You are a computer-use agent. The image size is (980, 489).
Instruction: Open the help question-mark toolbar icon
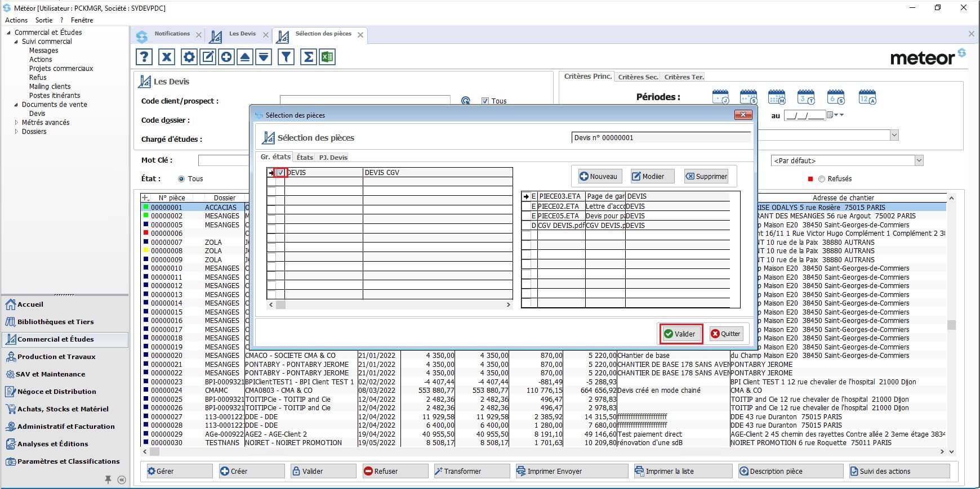pos(144,57)
